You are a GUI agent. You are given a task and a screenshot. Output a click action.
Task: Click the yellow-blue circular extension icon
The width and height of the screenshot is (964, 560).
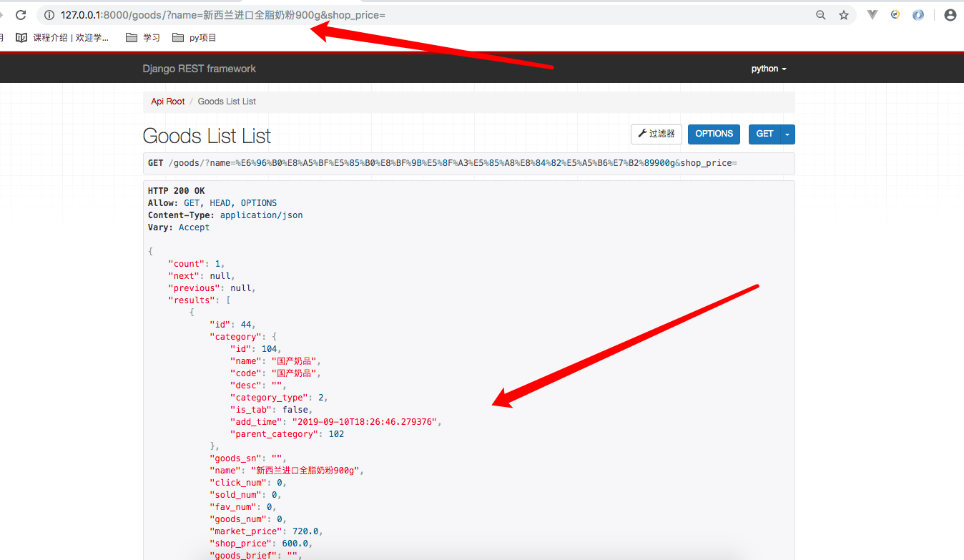[x=895, y=14]
